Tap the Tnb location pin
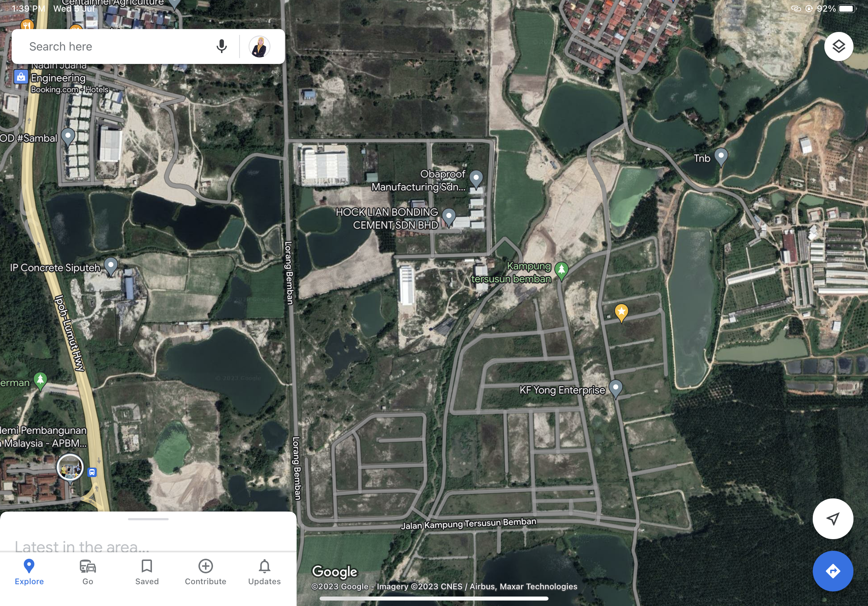868x606 pixels. pyautogui.click(x=721, y=156)
